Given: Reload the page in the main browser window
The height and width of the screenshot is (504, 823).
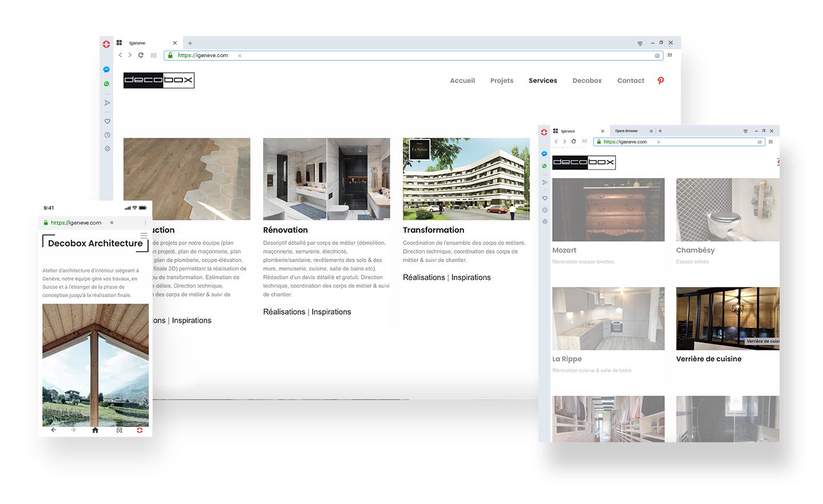Looking at the screenshot, I should click(141, 55).
